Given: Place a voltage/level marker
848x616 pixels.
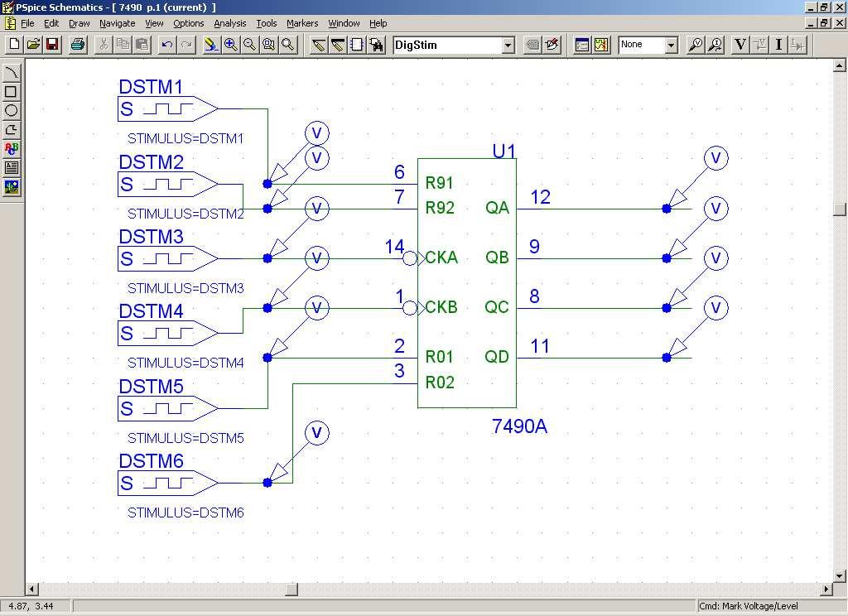Looking at the screenshot, I should pyautogui.click(x=696, y=45).
